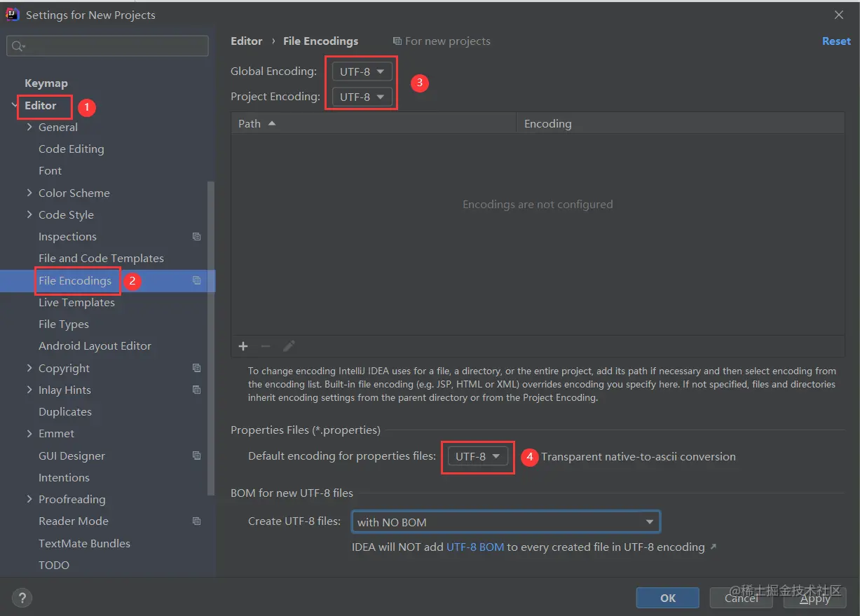Image resolution: width=860 pixels, height=616 pixels.
Task: Click the search magnifier icon in settings search
Action: pyautogui.click(x=18, y=46)
